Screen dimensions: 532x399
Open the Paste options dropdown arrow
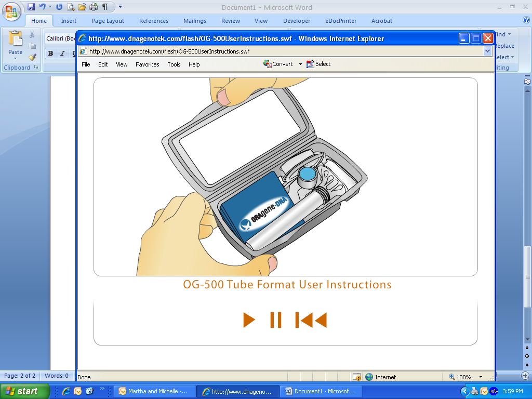pos(15,58)
